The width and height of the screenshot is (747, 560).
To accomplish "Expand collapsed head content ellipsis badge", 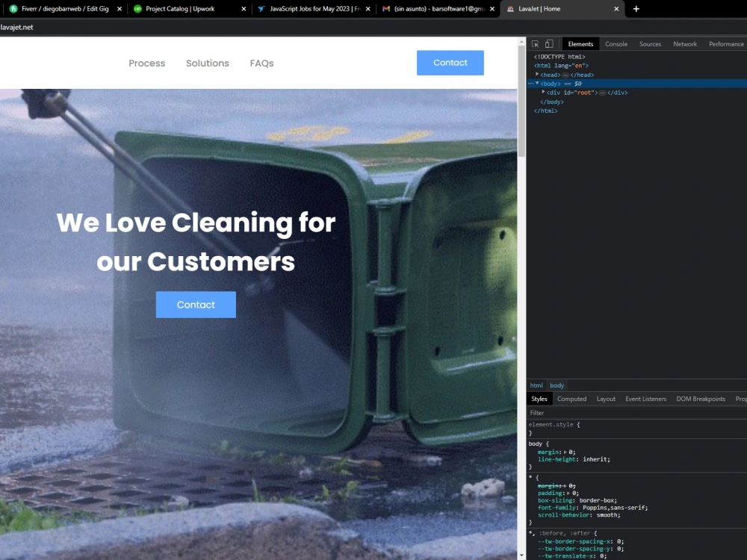I will pyautogui.click(x=565, y=75).
